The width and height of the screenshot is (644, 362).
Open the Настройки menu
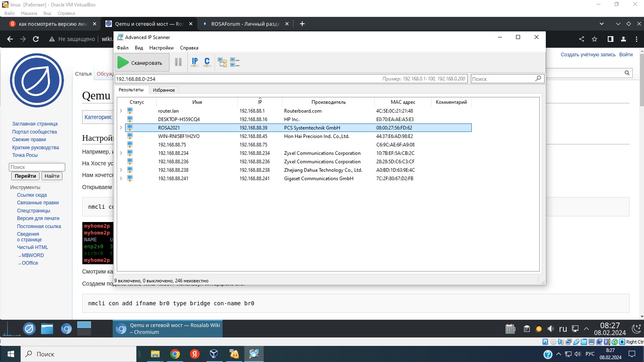click(161, 48)
